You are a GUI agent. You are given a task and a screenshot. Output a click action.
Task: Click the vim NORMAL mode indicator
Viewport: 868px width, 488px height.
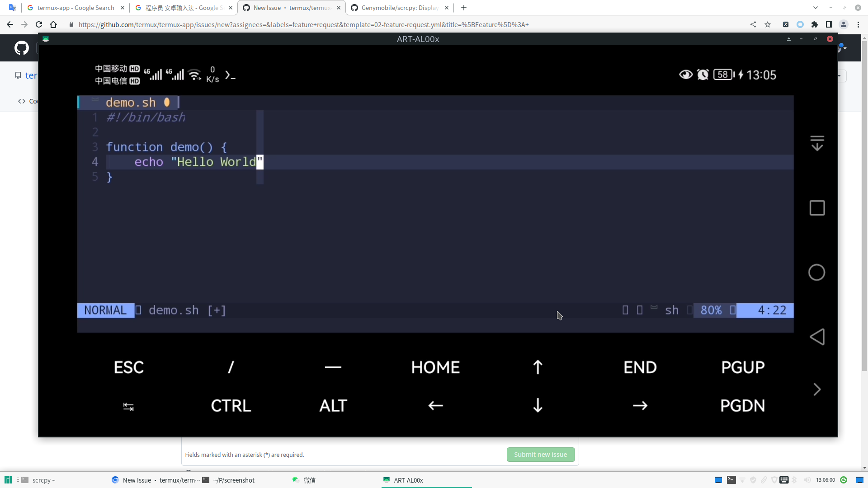click(x=105, y=310)
